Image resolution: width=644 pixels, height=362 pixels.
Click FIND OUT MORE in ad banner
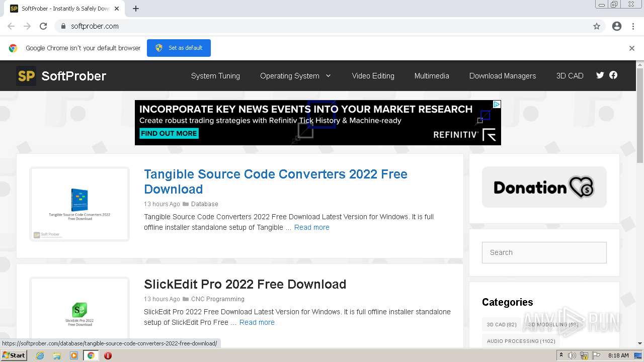169,133
